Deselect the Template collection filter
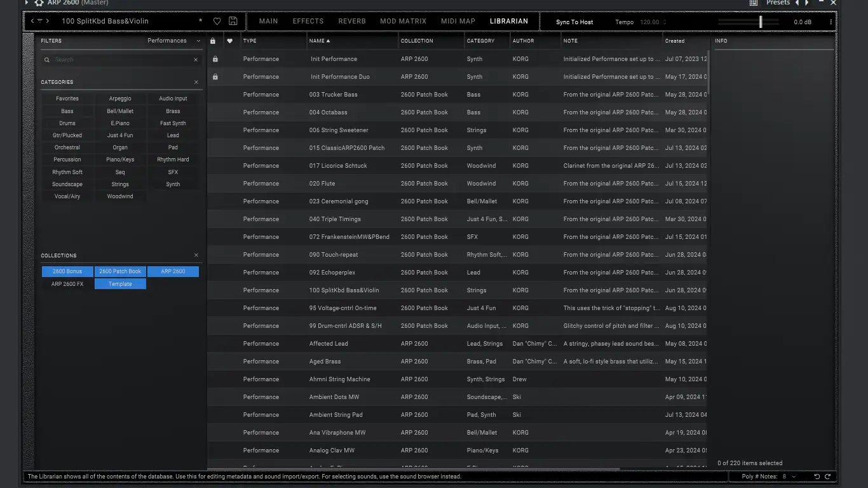The width and height of the screenshot is (868, 488). pyautogui.click(x=120, y=284)
